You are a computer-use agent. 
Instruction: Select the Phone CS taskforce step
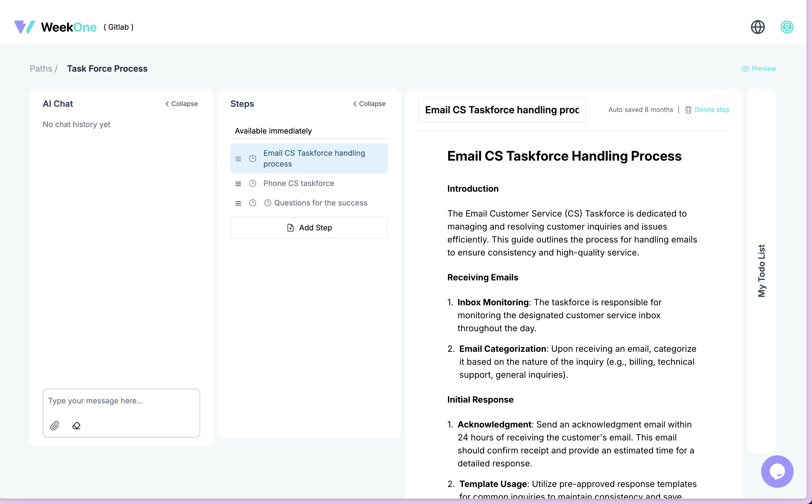[298, 183]
